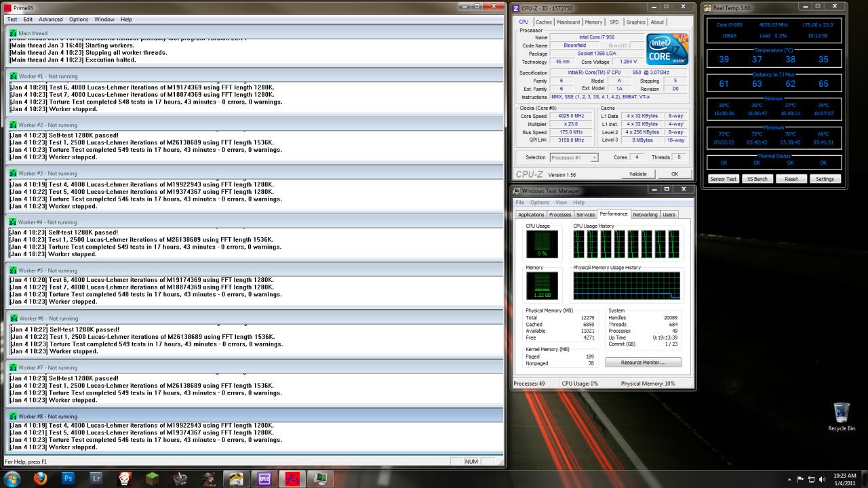
Task: Click the Worker #4 window icon
Action: (x=13, y=222)
